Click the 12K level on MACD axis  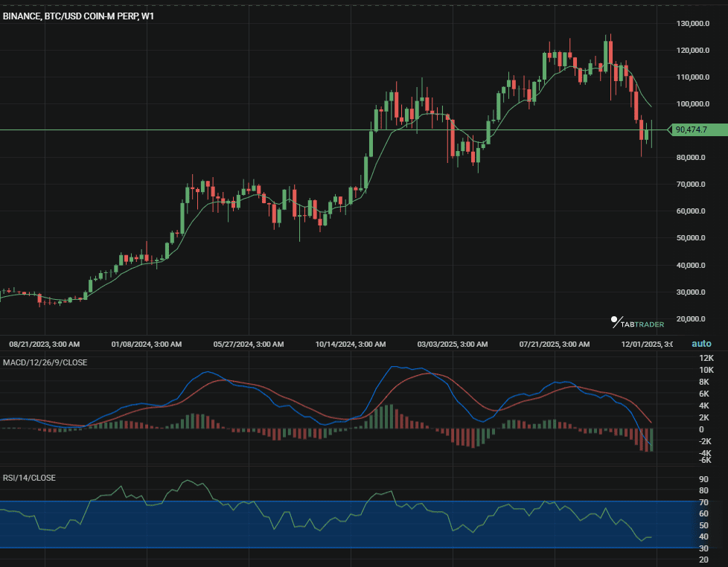(x=706, y=358)
